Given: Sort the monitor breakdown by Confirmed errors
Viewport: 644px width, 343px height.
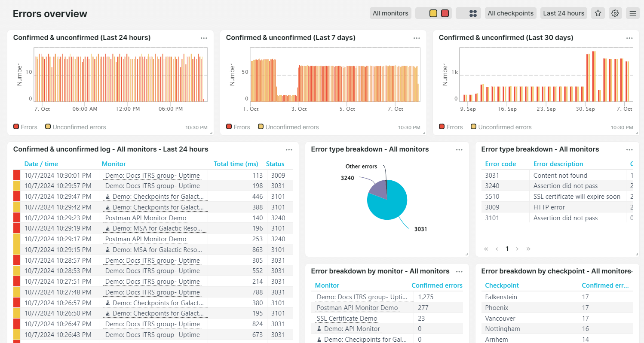Looking at the screenshot, I should pyautogui.click(x=437, y=285).
